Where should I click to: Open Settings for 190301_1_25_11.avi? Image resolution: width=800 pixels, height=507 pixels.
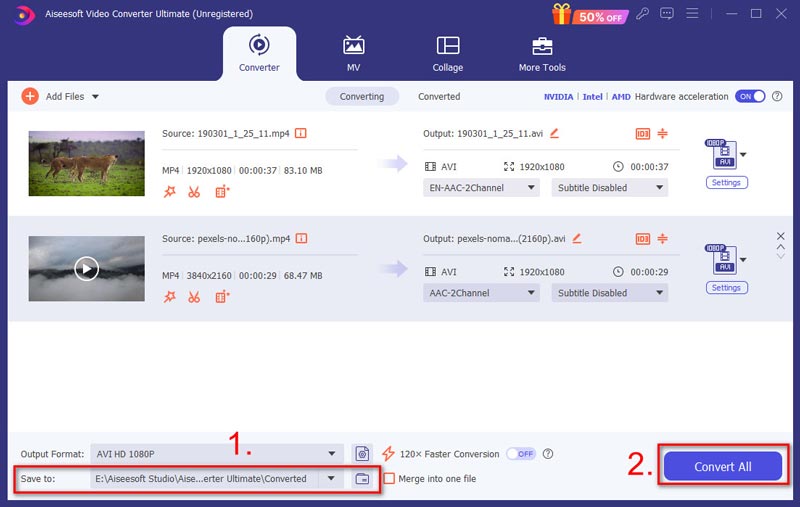727,183
